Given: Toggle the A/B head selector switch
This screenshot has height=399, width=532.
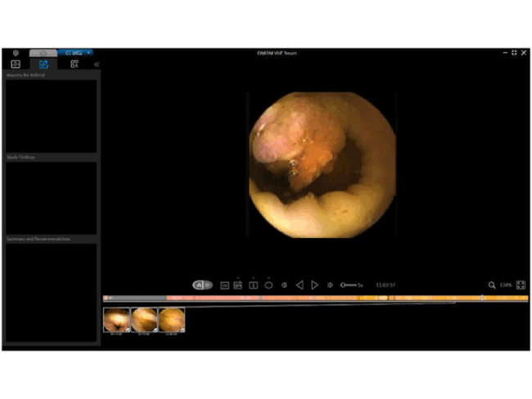Looking at the screenshot, I should (x=202, y=285).
